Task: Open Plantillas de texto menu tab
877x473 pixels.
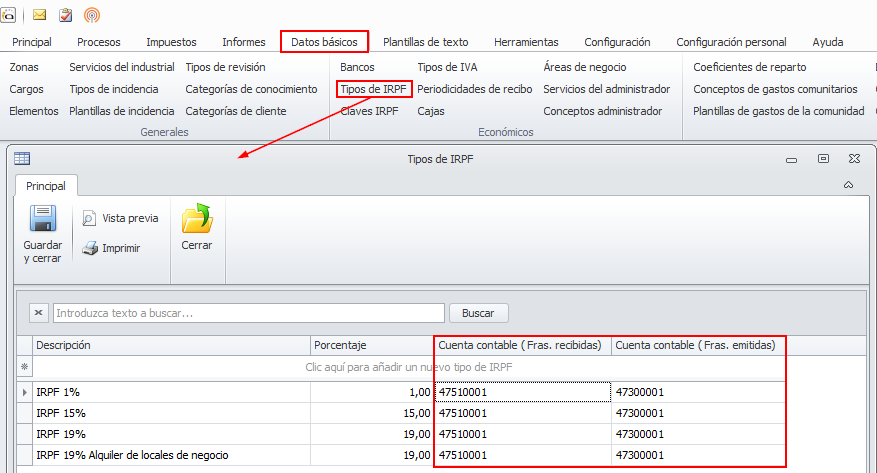Action: (x=426, y=42)
